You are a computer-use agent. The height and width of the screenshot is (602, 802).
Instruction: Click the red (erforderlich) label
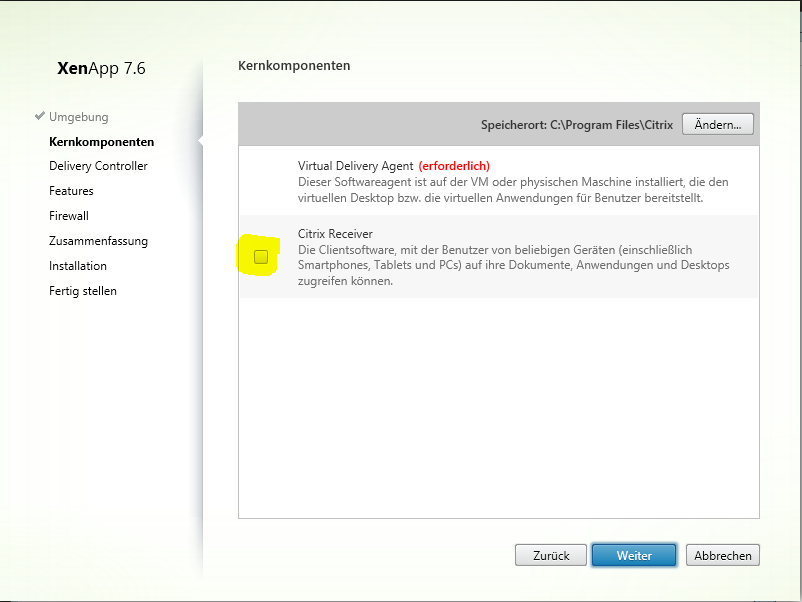pyautogui.click(x=454, y=166)
